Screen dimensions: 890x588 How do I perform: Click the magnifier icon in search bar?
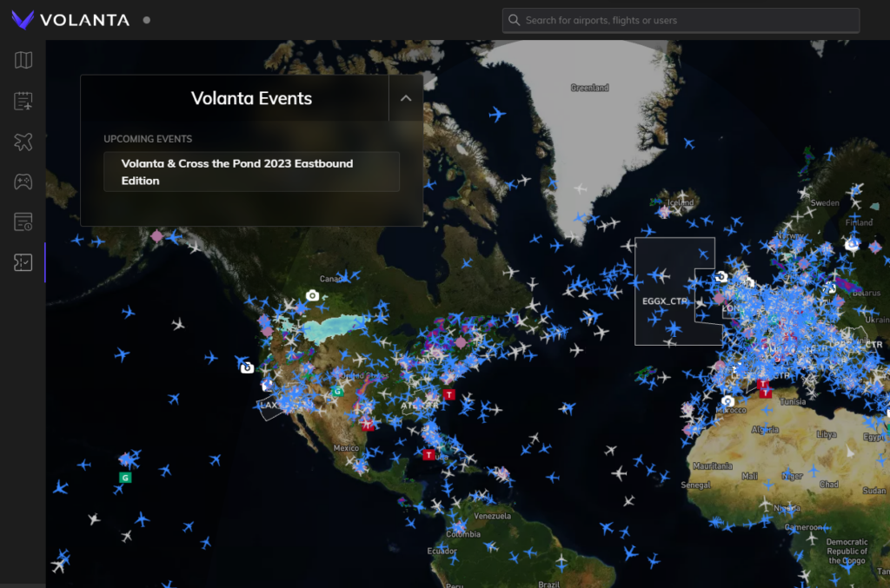pyautogui.click(x=515, y=21)
